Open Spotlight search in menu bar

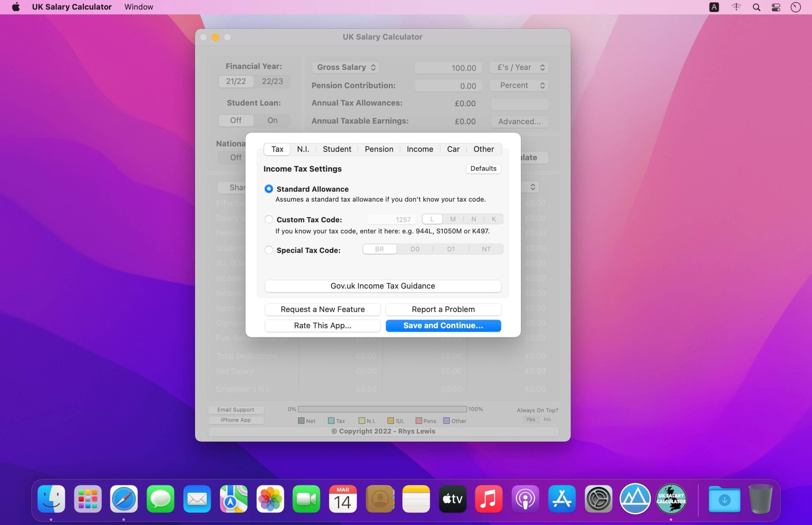click(756, 7)
